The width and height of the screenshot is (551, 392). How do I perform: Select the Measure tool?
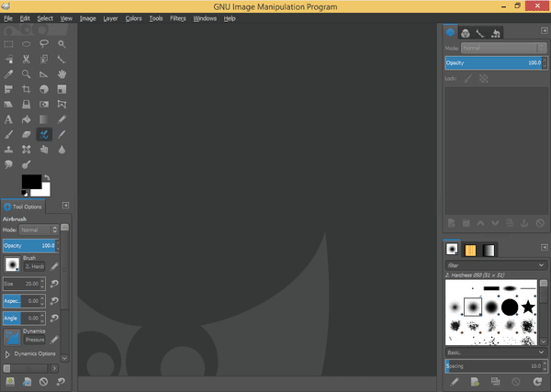coord(44,74)
